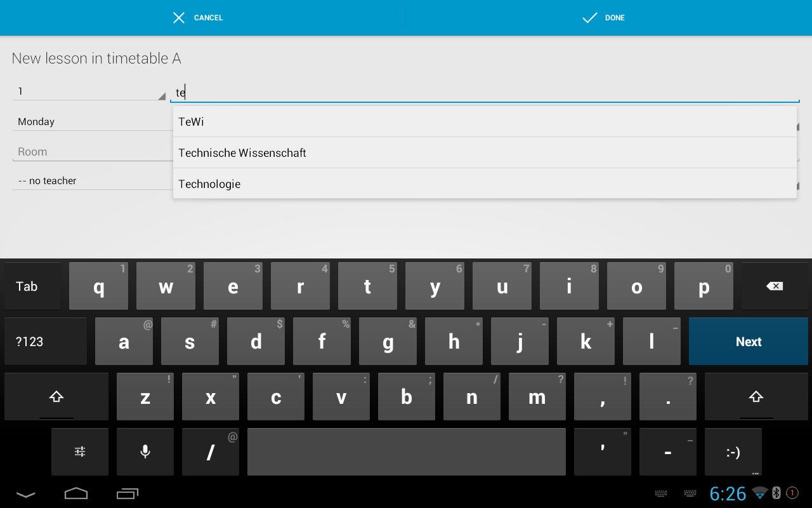812x508 pixels.
Task: Tap the slash key
Action: pos(211,451)
